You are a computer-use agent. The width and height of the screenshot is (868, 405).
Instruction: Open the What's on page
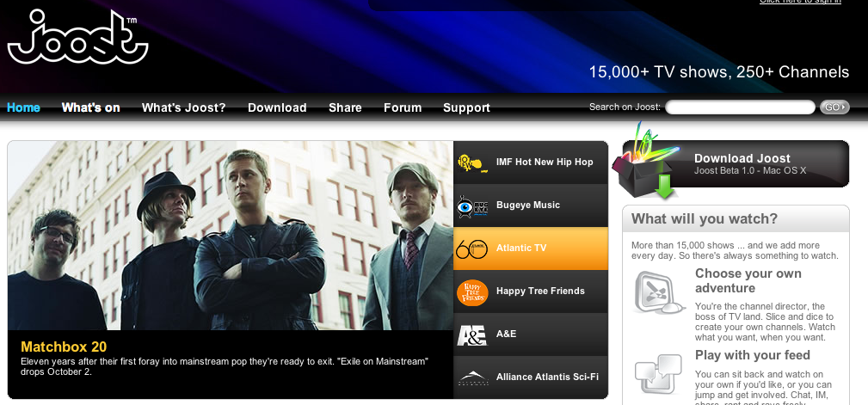coord(91,107)
